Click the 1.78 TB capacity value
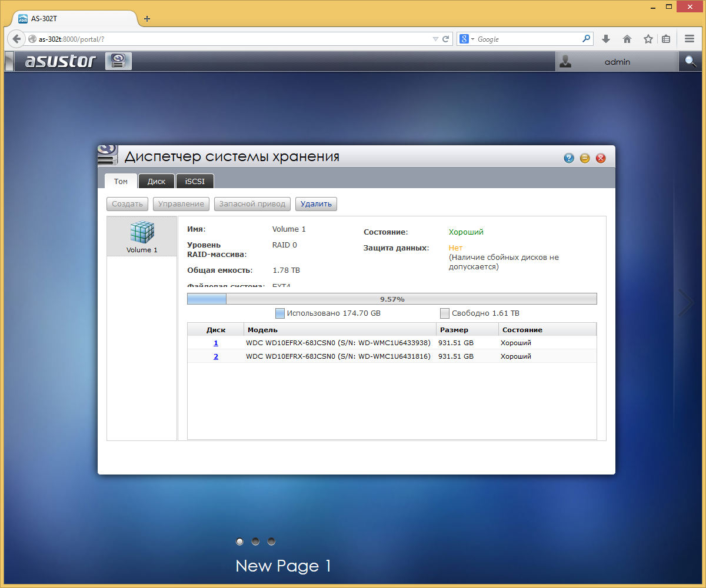The height and width of the screenshot is (588, 706). [286, 270]
